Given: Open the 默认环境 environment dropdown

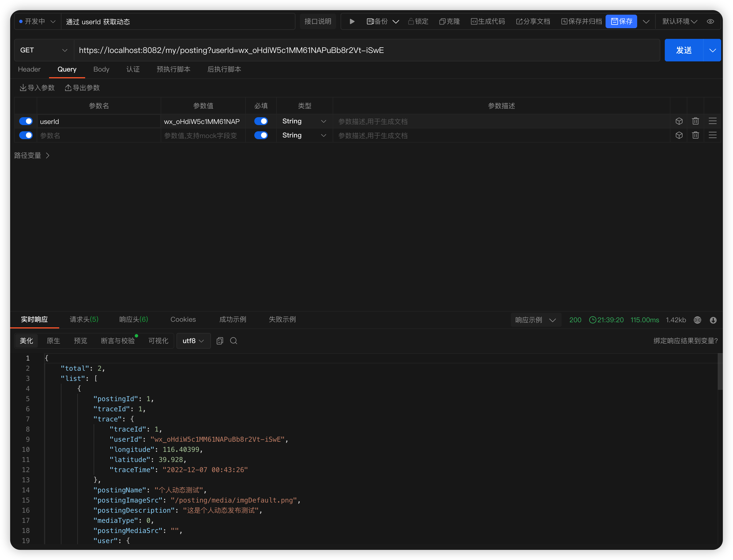Looking at the screenshot, I should point(680,22).
